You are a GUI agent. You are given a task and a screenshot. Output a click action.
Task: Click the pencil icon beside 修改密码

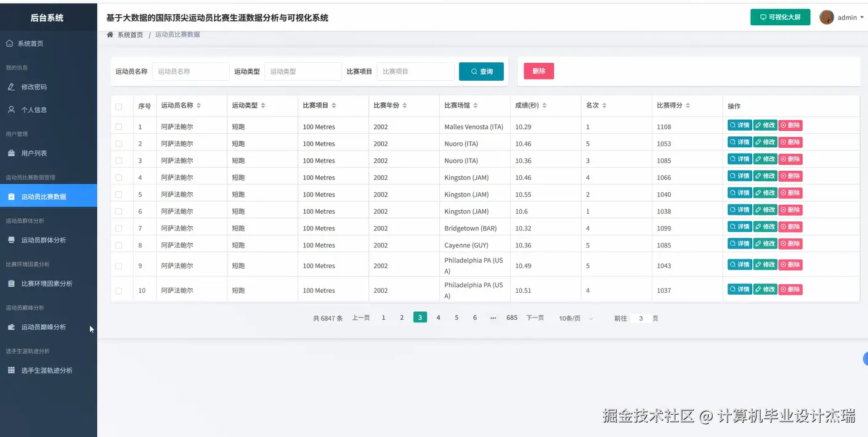11,87
